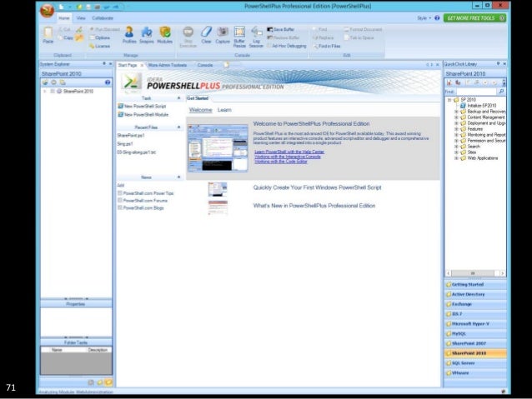Viewport: 532px width, 399px height.
Task: Open the Modules icon in ribbon
Action: pyautogui.click(x=165, y=35)
